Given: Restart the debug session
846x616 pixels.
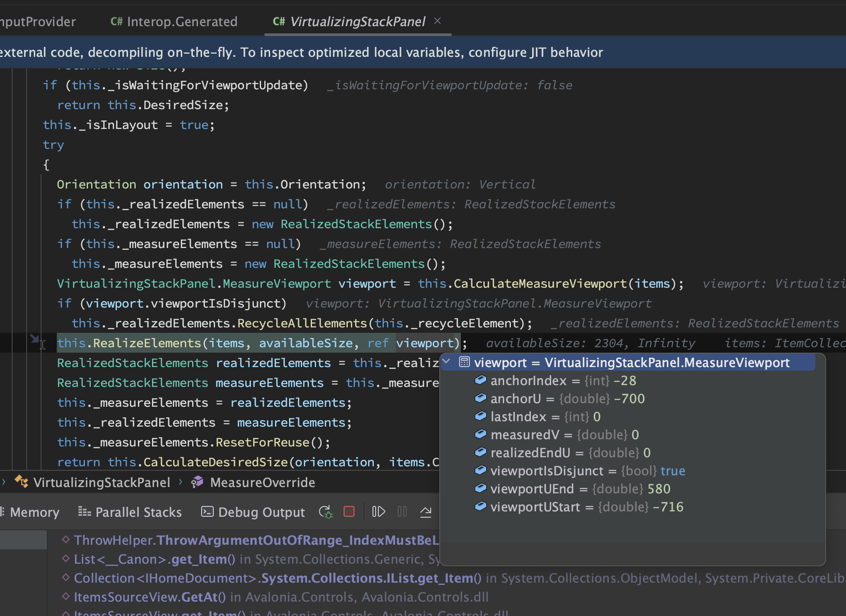Looking at the screenshot, I should [x=325, y=512].
